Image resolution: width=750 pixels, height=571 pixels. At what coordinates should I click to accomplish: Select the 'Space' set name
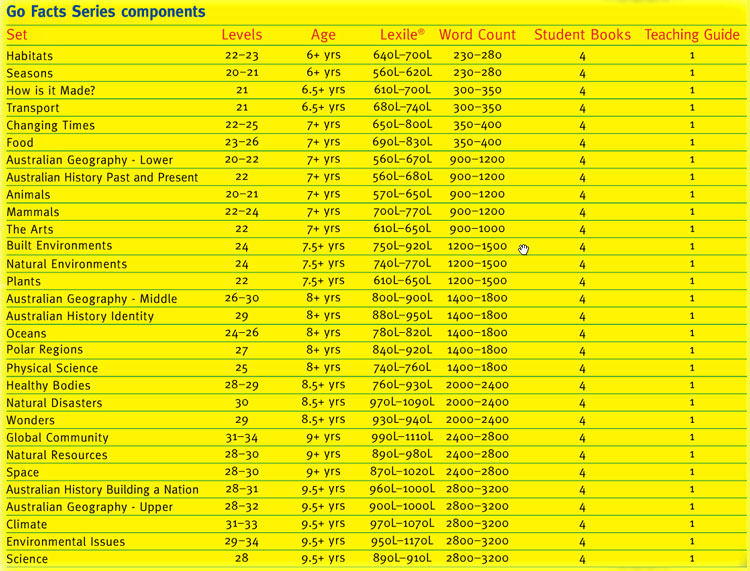tap(22, 472)
